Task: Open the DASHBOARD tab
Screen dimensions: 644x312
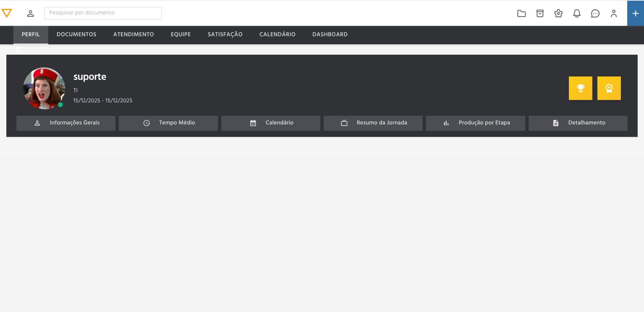Action: [330, 35]
